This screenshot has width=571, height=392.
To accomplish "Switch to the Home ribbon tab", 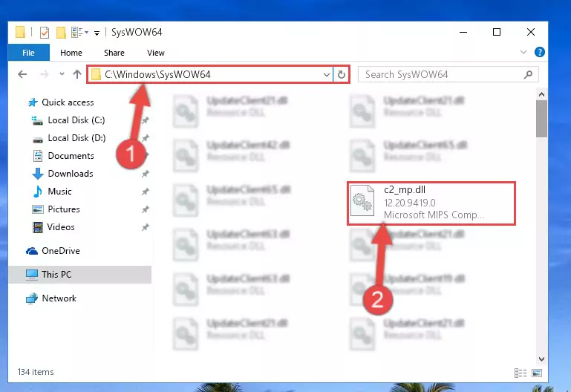I will (x=71, y=53).
